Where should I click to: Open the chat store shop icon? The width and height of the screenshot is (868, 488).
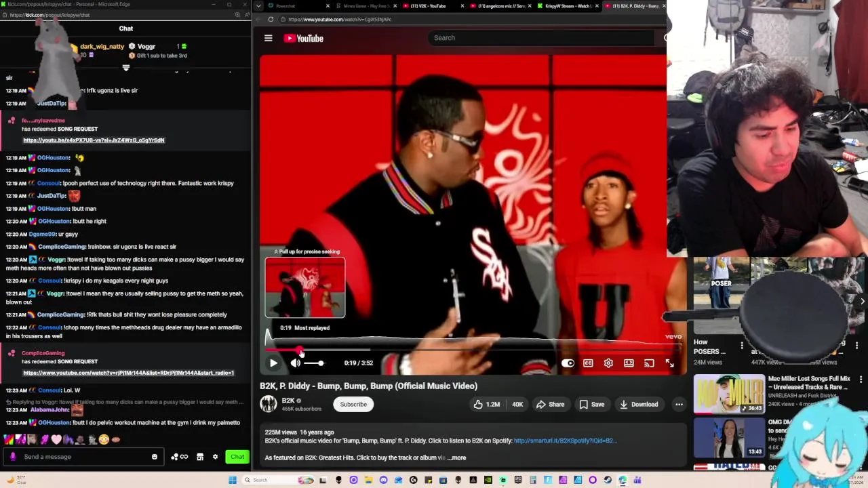coord(200,457)
